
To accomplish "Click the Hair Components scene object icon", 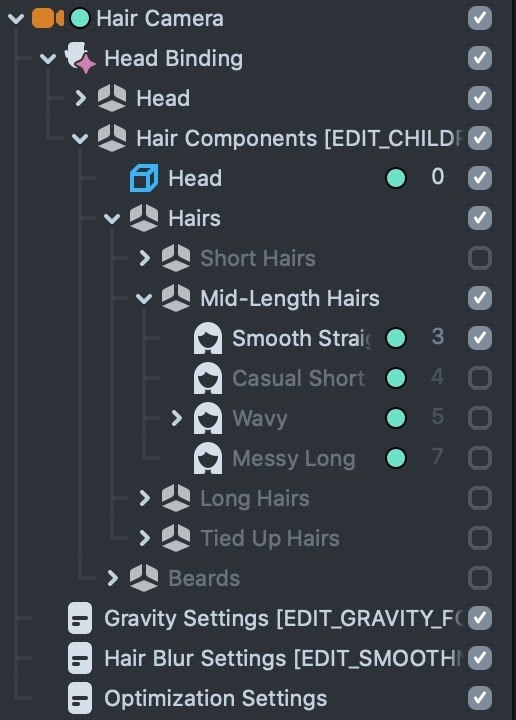I will pyautogui.click(x=112, y=138).
